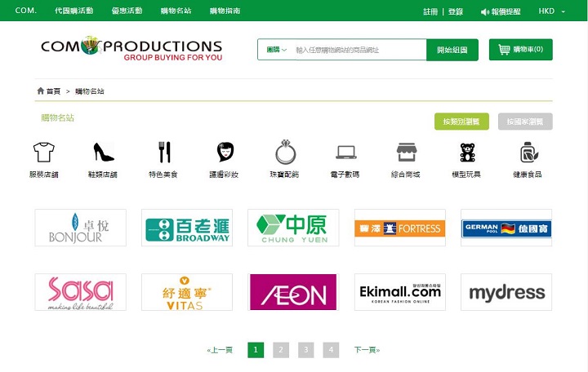Open the Ekimall.com store thumbnail
The width and height of the screenshot is (588, 372).
(x=399, y=292)
